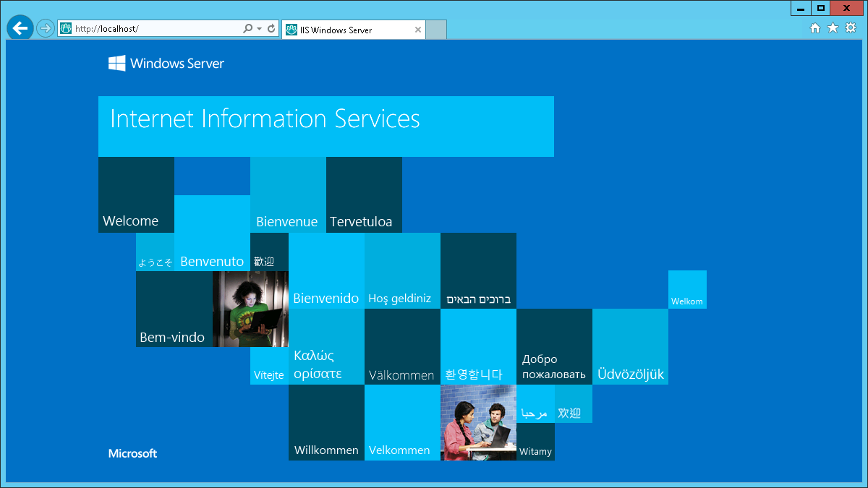The height and width of the screenshot is (488, 868).
Task: Open the Tools gear menu
Action: click(x=851, y=28)
